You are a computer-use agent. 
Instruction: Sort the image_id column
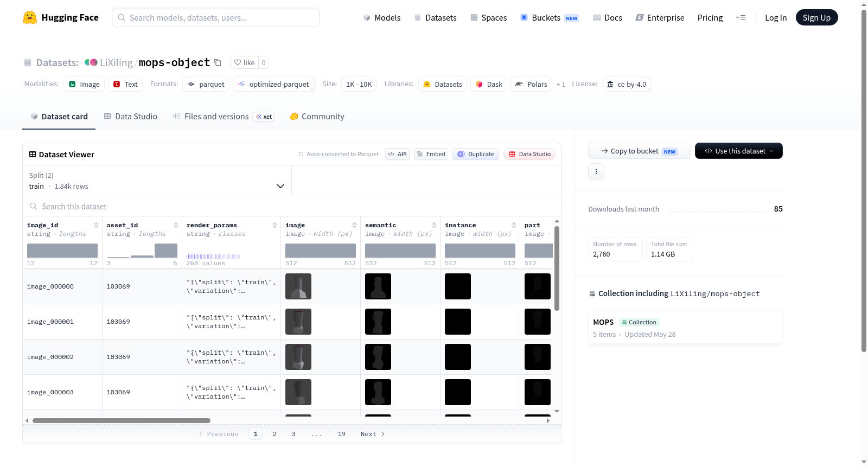click(x=96, y=225)
